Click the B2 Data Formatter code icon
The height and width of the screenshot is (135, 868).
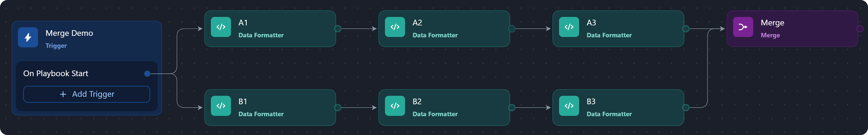[395, 106]
